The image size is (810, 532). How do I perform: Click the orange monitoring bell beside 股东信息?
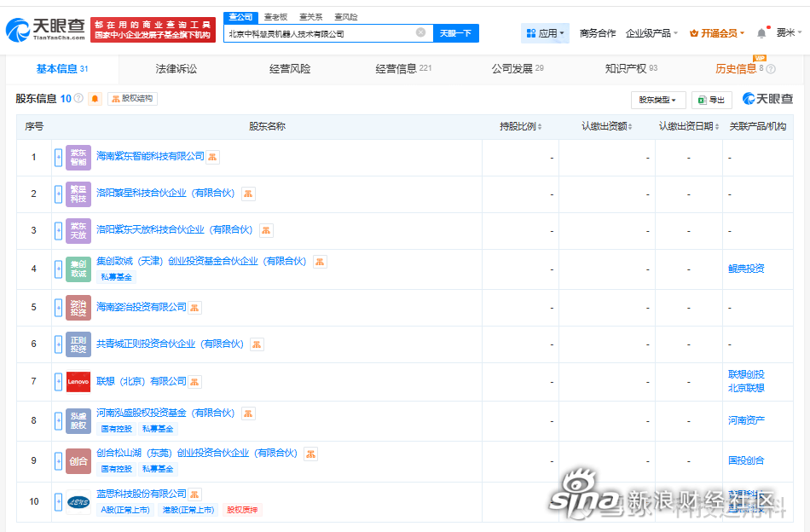[x=95, y=99]
